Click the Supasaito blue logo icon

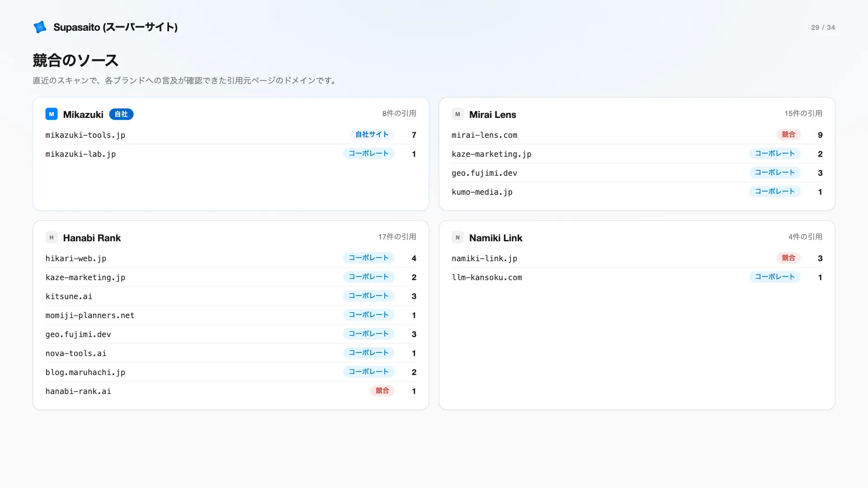click(40, 27)
